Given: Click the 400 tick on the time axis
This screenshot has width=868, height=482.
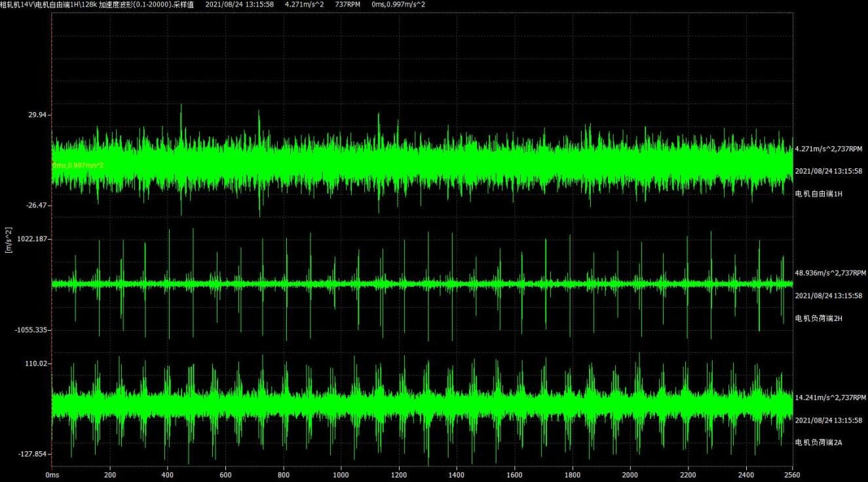Looking at the screenshot, I should point(168,475).
